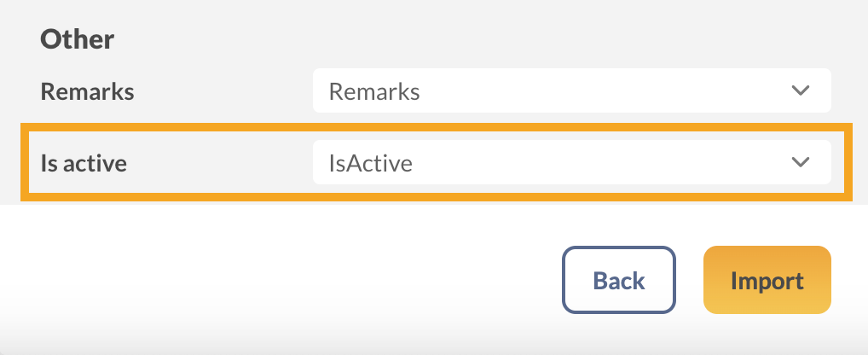Click the word "Back" in the footer
Screen dimensions: 868x355
click(619, 281)
